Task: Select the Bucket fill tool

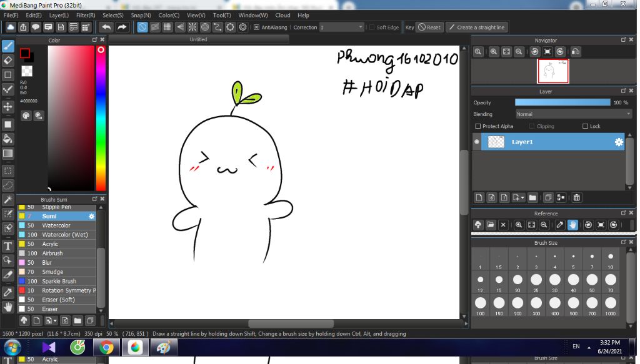Action: click(x=8, y=139)
